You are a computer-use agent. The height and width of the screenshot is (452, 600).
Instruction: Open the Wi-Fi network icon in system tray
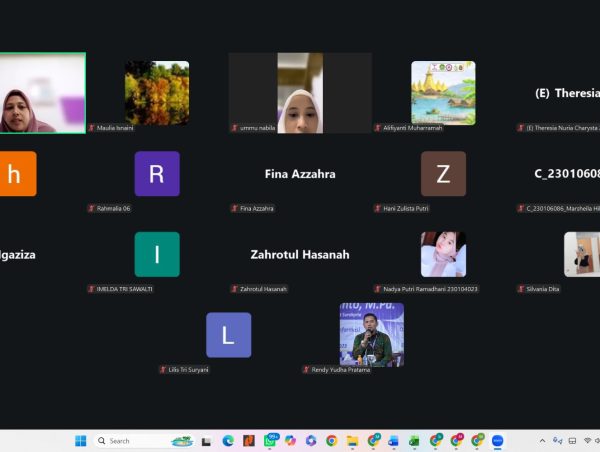pos(587,441)
